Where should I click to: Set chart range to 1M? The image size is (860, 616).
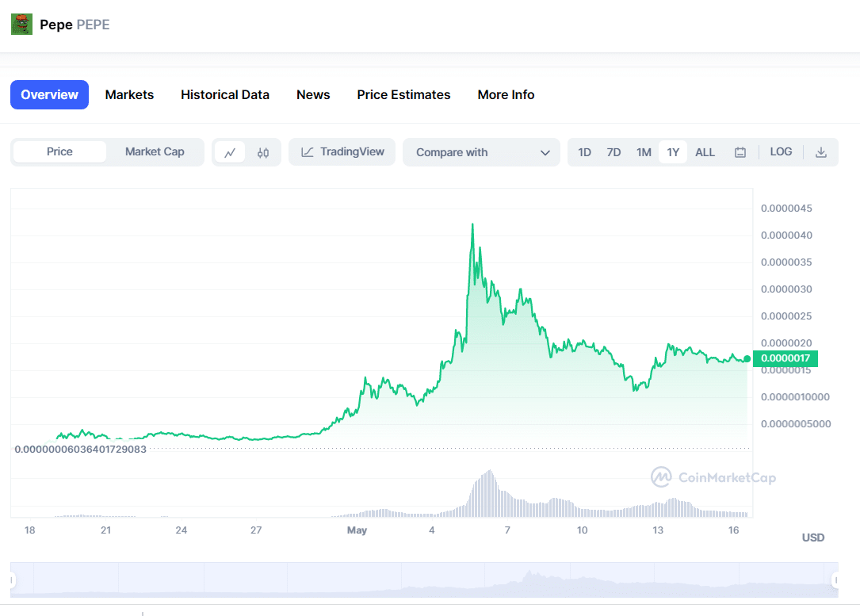pyautogui.click(x=644, y=152)
